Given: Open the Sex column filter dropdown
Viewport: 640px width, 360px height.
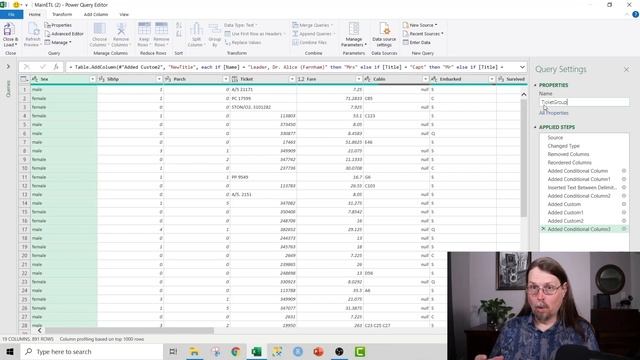Looking at the screenshot, I should coord(93,79).
